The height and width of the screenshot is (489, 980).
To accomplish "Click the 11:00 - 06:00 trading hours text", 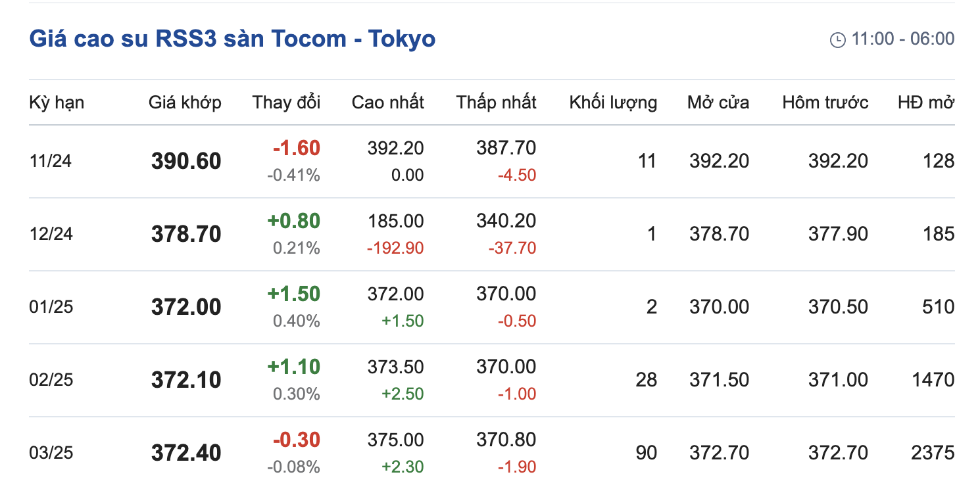I will pyautogui.click(x=902, y=39).
